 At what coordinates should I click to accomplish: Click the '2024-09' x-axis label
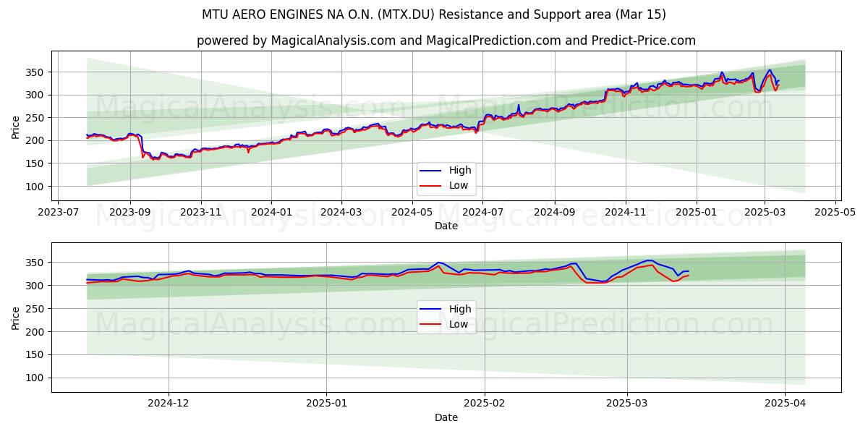[x=554, y=213]
